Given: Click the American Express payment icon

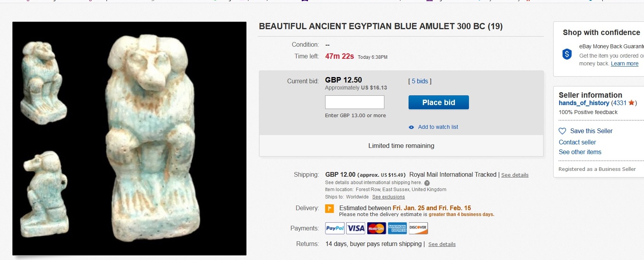Looking at the screenshot, I should [x=397, y=228].
